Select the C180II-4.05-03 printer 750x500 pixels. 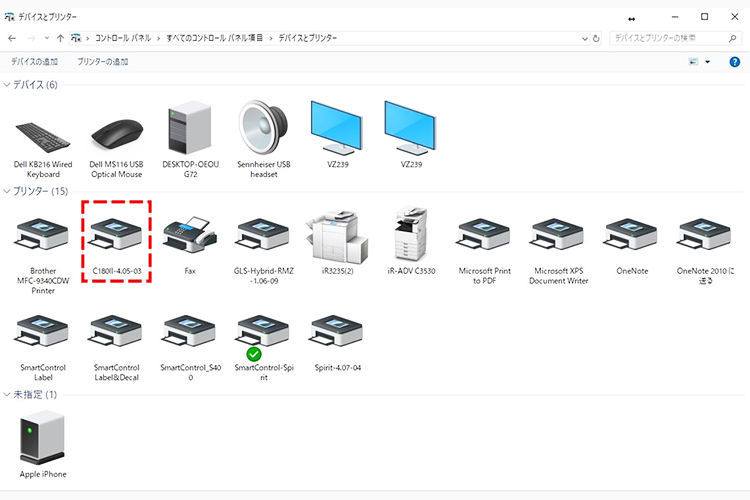[x=117, y=244]
